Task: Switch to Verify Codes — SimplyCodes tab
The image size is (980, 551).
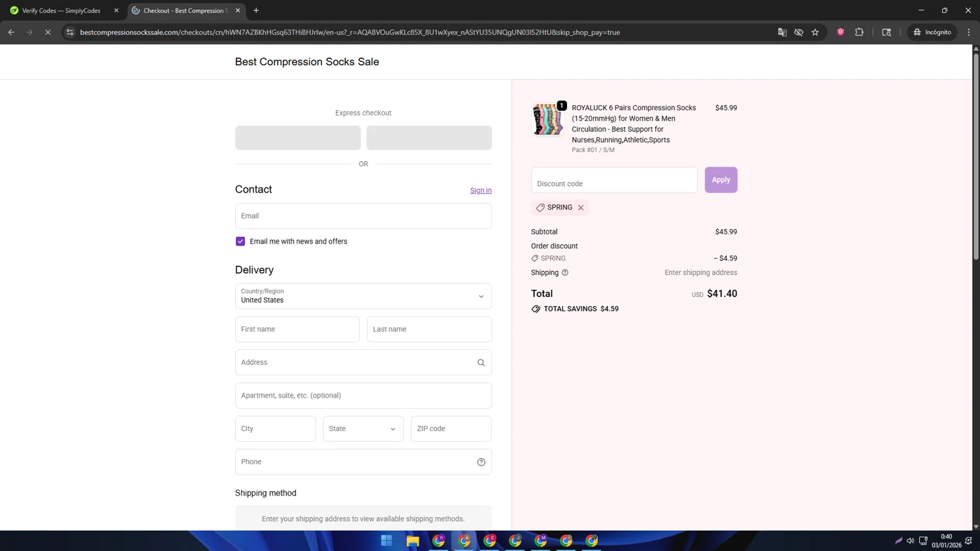Action: point(62,10)
